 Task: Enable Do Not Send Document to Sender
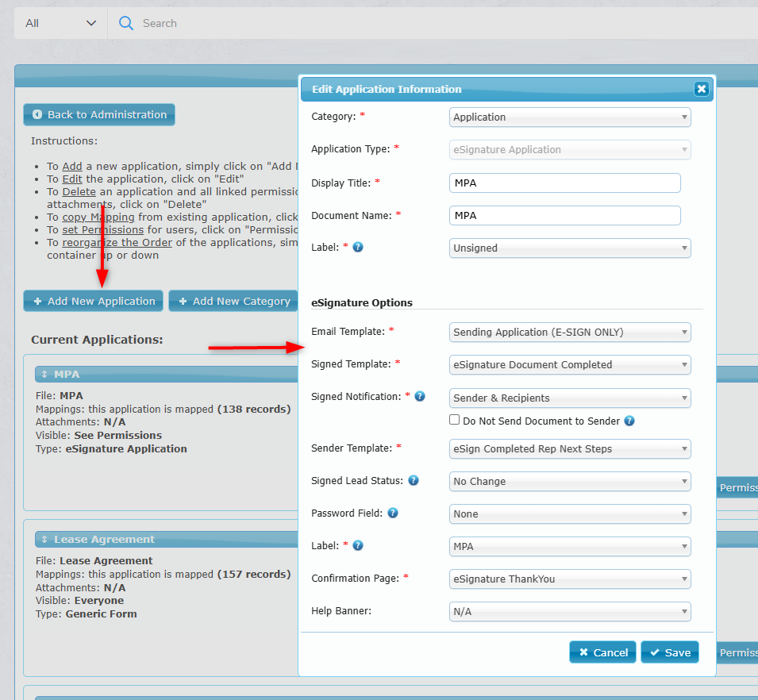[455, 420]
